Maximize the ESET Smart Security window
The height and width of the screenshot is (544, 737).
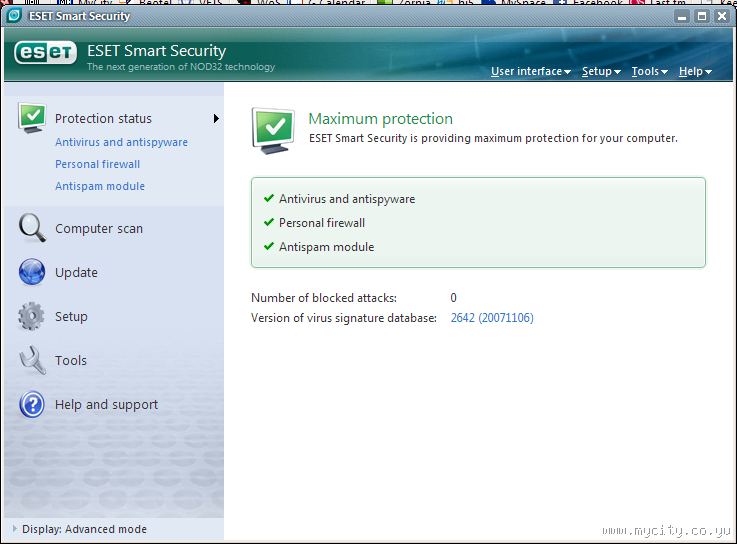(702, 16)
